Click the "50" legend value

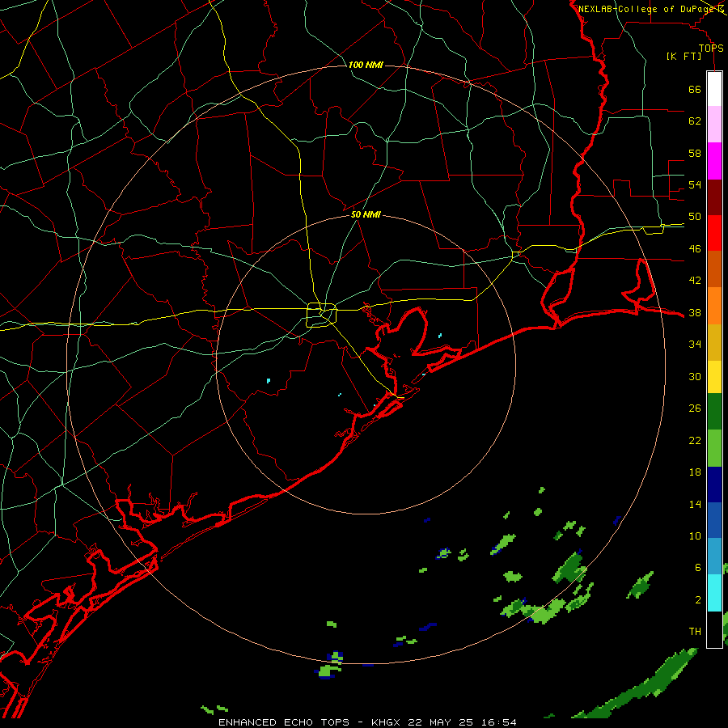[695, 217]
